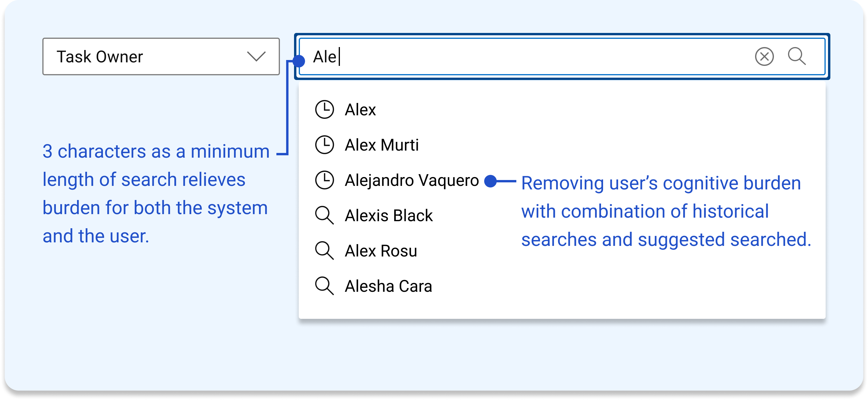
Task: Select Alesha Cara from the dropdown list
Action: (x=562, y=286)
